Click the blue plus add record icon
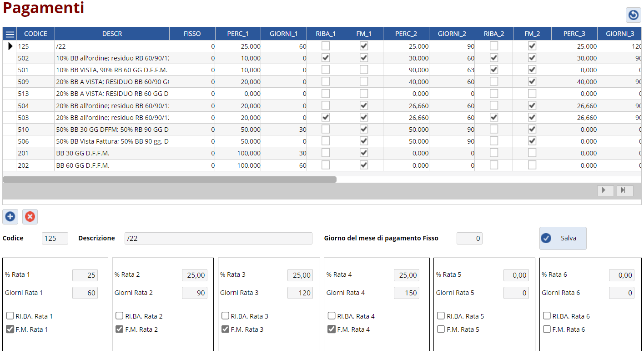Image resolution: width=644 pixels, height=354 pixels. [x=10, y=217]
